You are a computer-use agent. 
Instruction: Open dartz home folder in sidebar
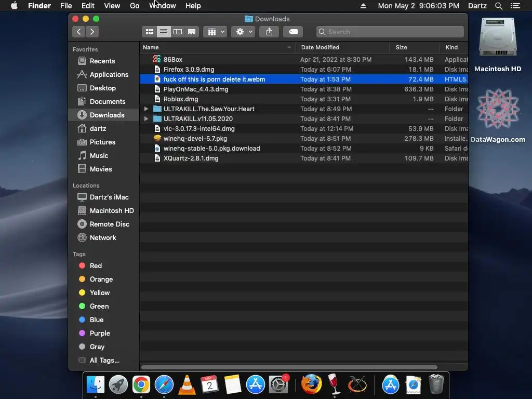[x=103, y=129]
